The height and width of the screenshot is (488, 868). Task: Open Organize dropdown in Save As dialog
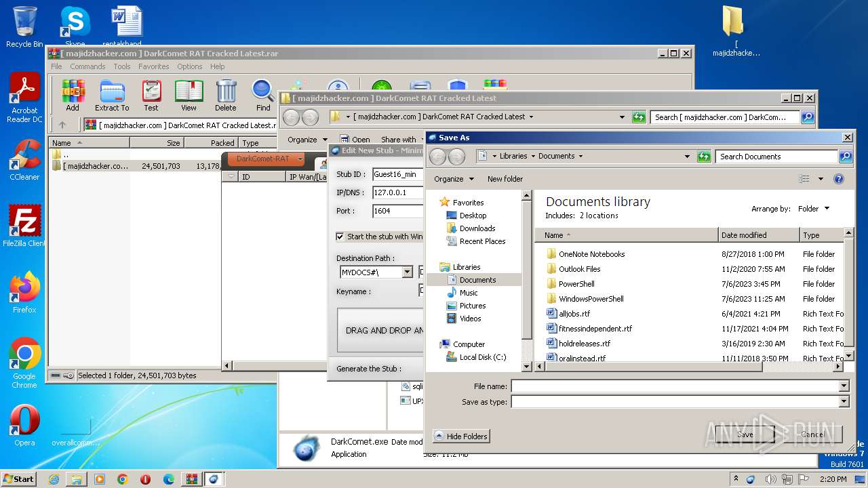tap(454, 179)
